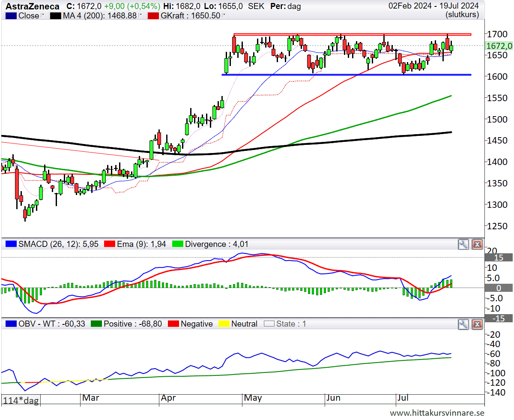The image size is (514, 420).
Task: Close the SMACD indicator panel
Action: click(477, 244)
